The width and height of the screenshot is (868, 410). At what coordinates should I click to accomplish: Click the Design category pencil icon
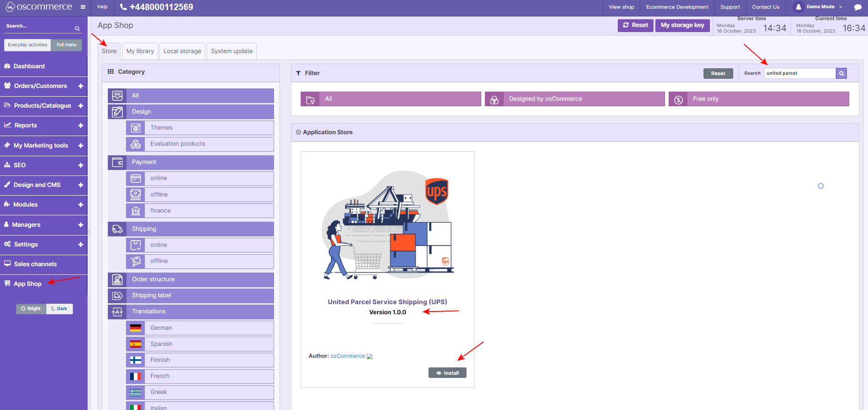(x=117, y=112)
